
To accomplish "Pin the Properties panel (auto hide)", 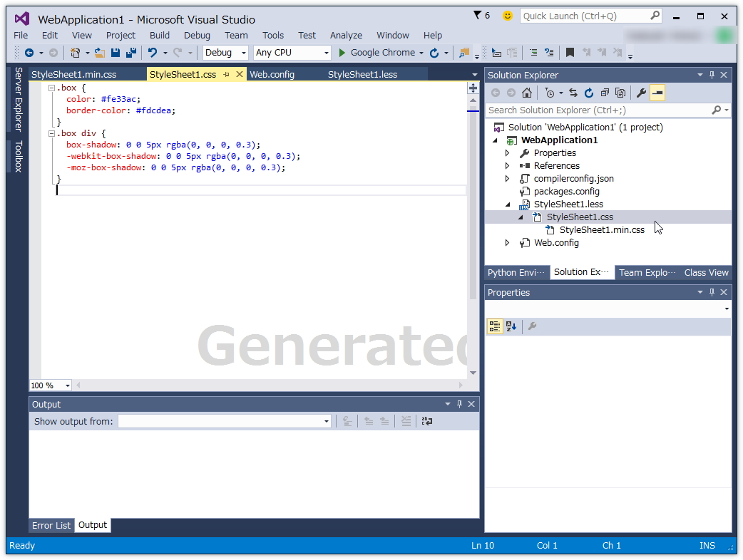I will [712, 292].
